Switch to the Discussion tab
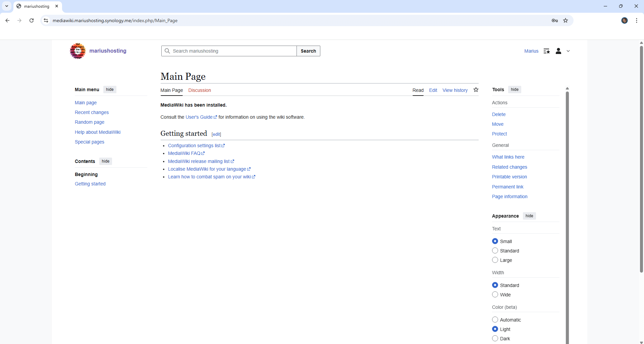The image size is (644, 344). coord(200,90)
